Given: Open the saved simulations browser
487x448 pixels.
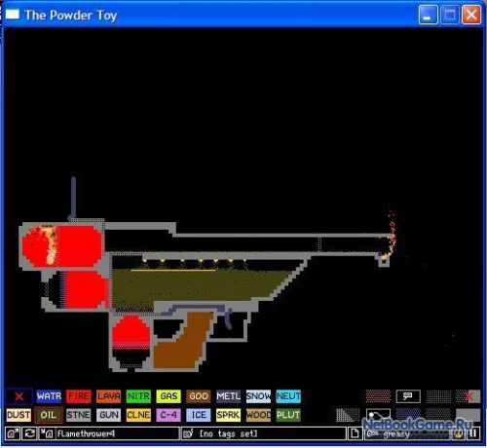Looking at the screenshot, I should [13, 433].
